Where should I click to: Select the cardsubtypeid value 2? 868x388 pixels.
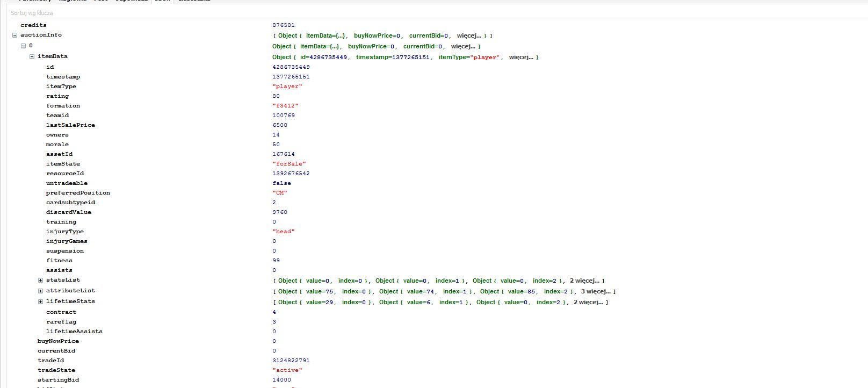click(x=274, y=203)
